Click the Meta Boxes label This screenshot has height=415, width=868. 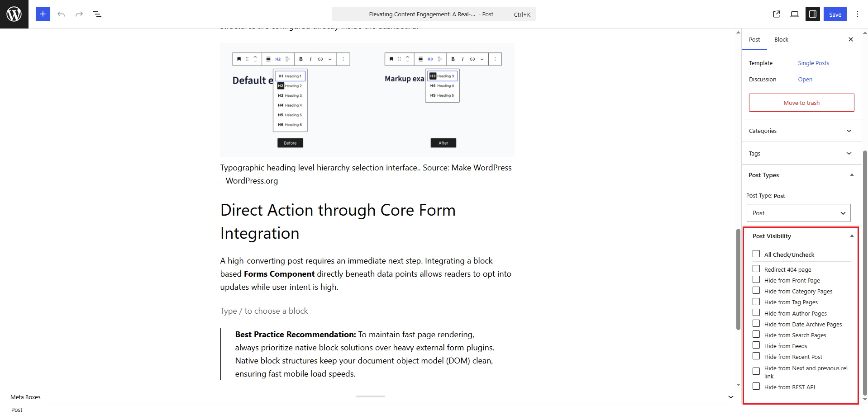pos(25,397)
